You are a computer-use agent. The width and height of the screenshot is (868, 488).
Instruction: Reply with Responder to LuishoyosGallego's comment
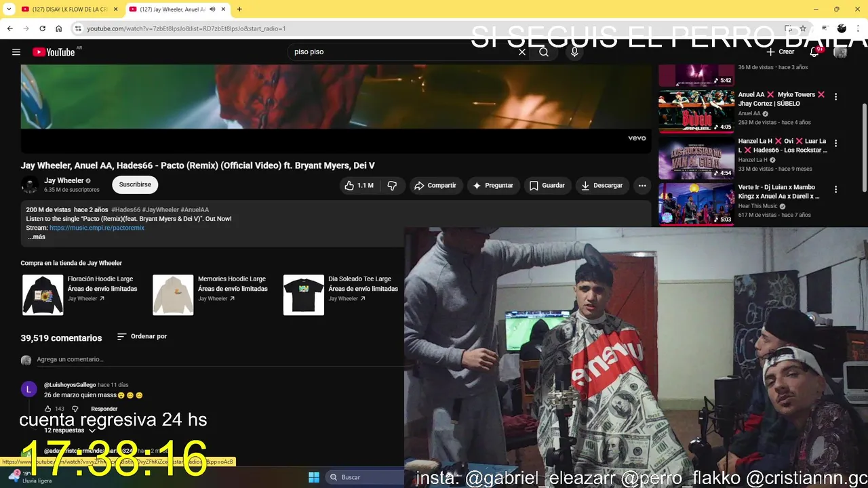pyautogui.click(x=104, y=409)
